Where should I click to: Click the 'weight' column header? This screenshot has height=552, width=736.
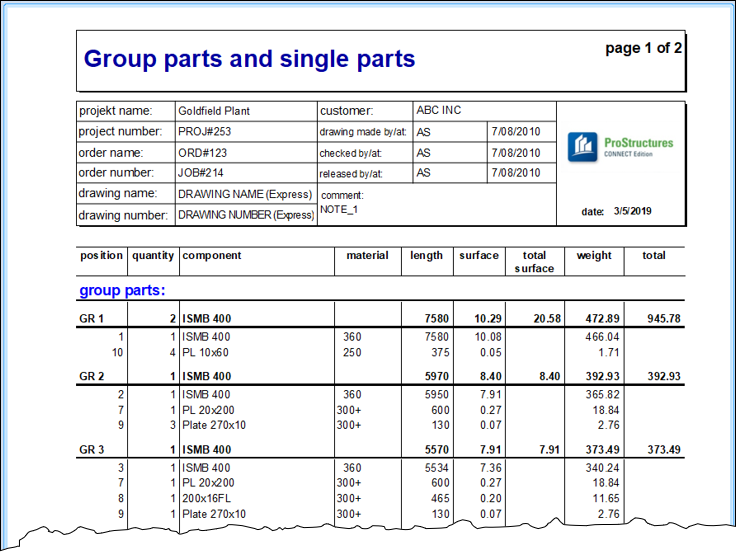click(594, 256)
